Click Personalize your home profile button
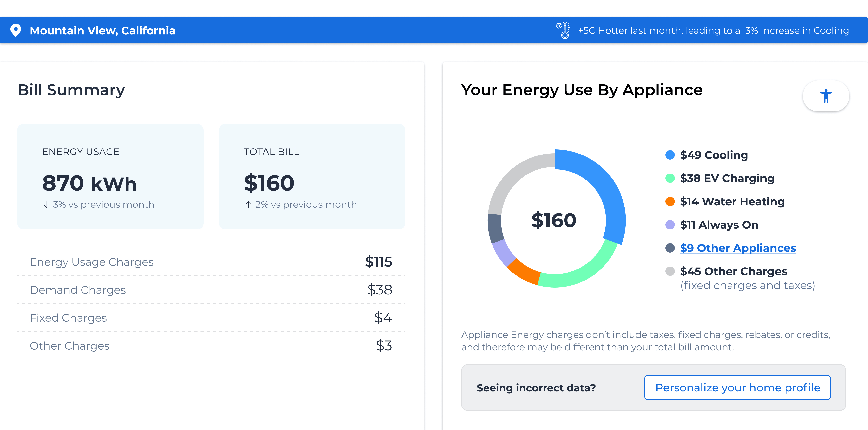Screen dimensions: 868x430 point(737,388)
